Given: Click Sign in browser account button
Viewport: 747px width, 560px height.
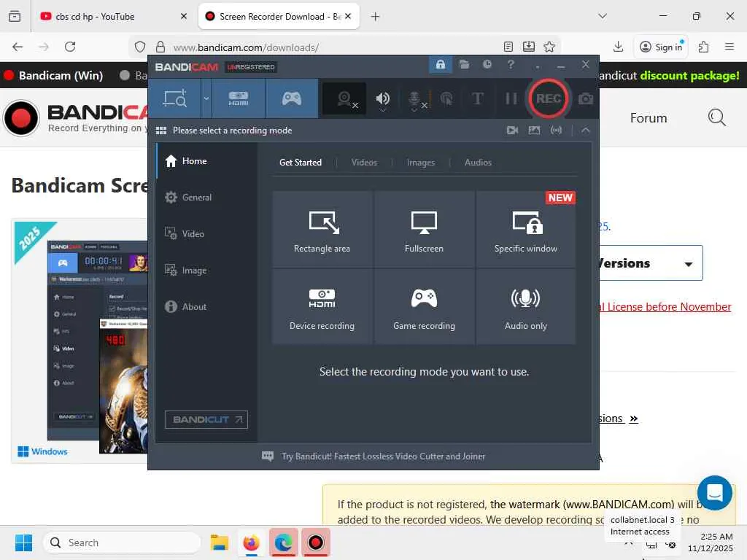Looking at the screenshot, I should (x=662, y=47).
